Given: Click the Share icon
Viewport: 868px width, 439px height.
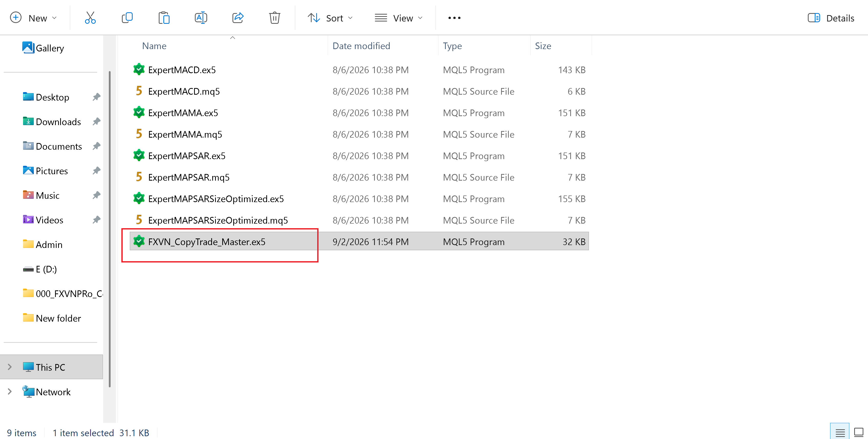Looking at the screenshot, I should pos(238,18).
